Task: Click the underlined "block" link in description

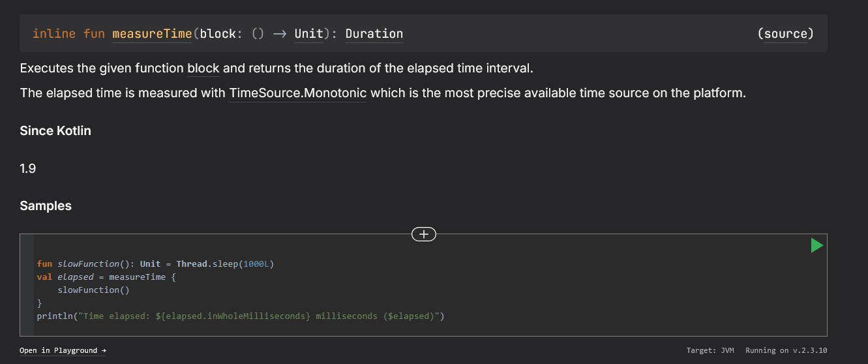Action: tap(203, 68)
